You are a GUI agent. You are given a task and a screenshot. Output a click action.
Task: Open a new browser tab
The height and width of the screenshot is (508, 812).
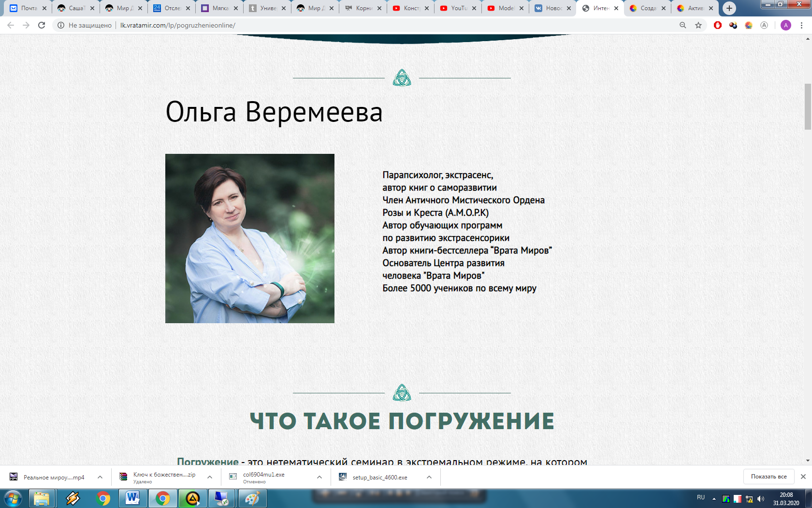tap(729, 8)
